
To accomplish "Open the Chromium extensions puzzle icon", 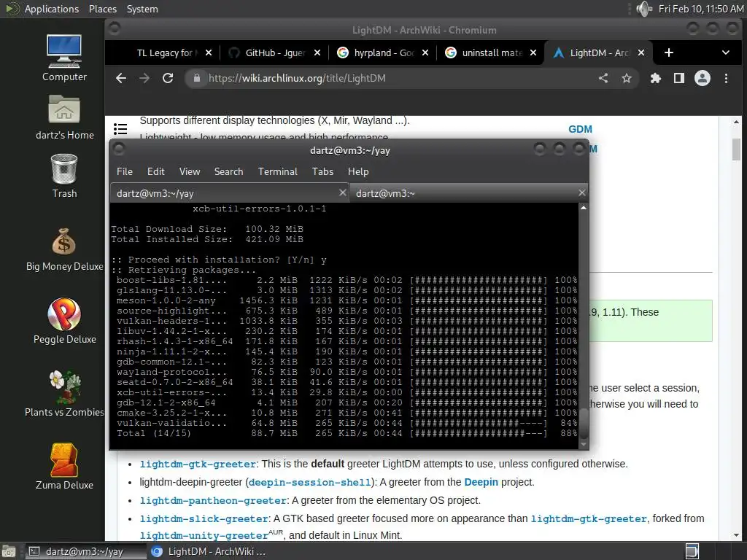I will [656, 78].
